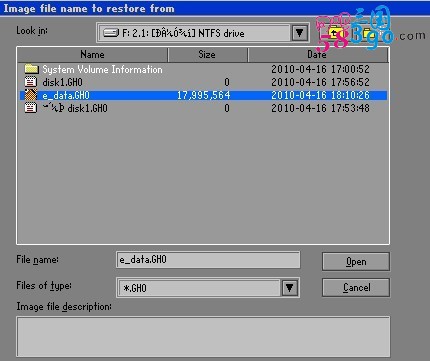Click the disk1.GHO file icon
Screen dimensions: 430x361
click(31, 82)
